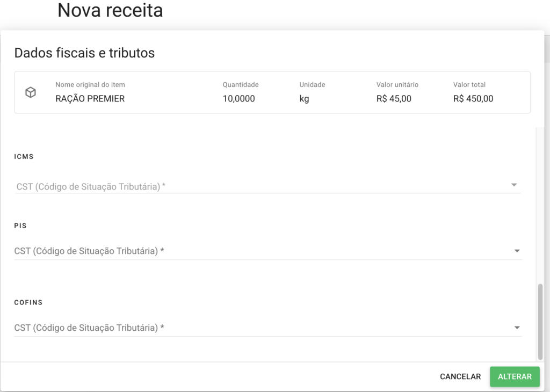This screenshot has width=550, height=392.
Task: Select the RAÇÃO PREMIER item name
Action: pos(90,98)
